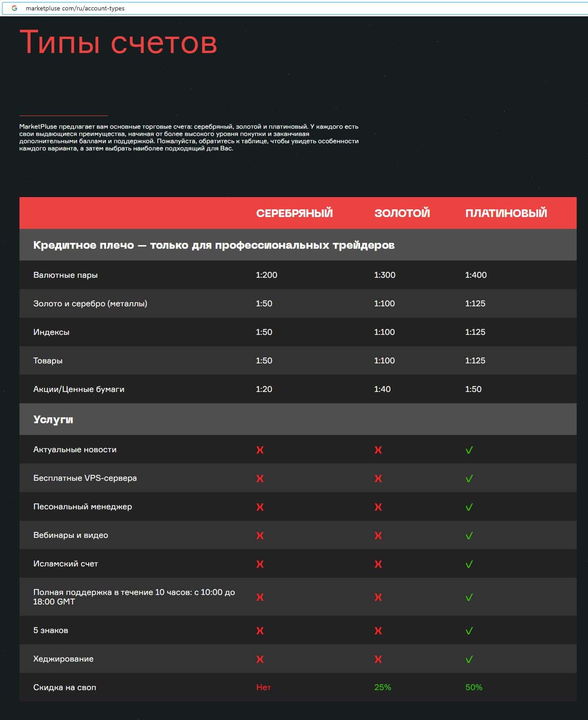
Task: Click the 1:100 value in the Товары row
Action: (x=384, y=361)
